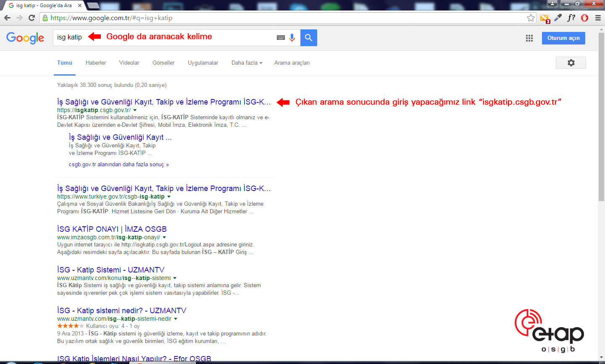Open İSG Katip İşlemleri Nasıl Yapılır? Efor OSGB
Screen dimensions: 605x364
tap(134, 359)
